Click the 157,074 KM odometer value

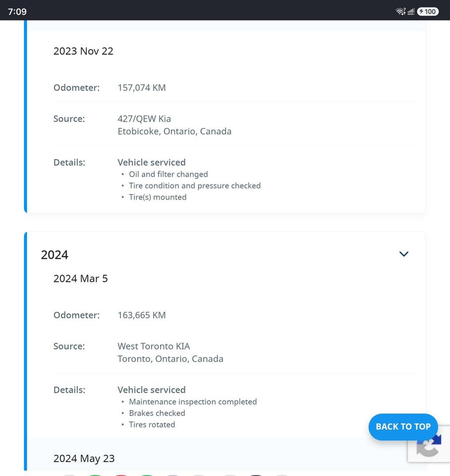[142, 88]
